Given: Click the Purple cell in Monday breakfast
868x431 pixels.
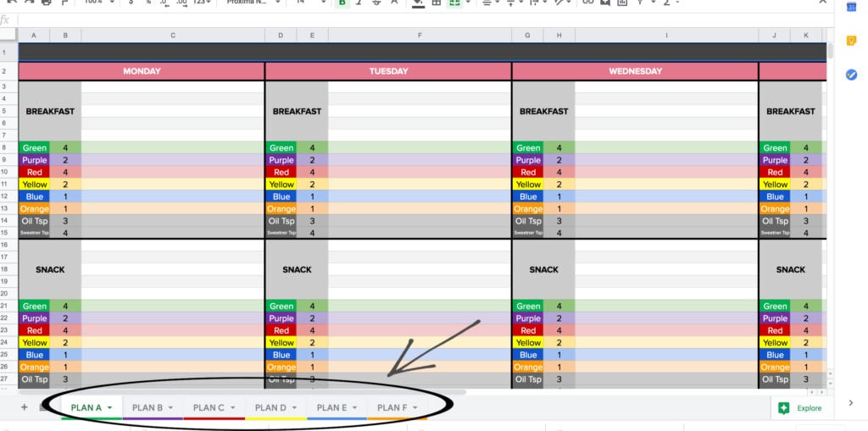Looking at the screenshot, I should (34, 160).
